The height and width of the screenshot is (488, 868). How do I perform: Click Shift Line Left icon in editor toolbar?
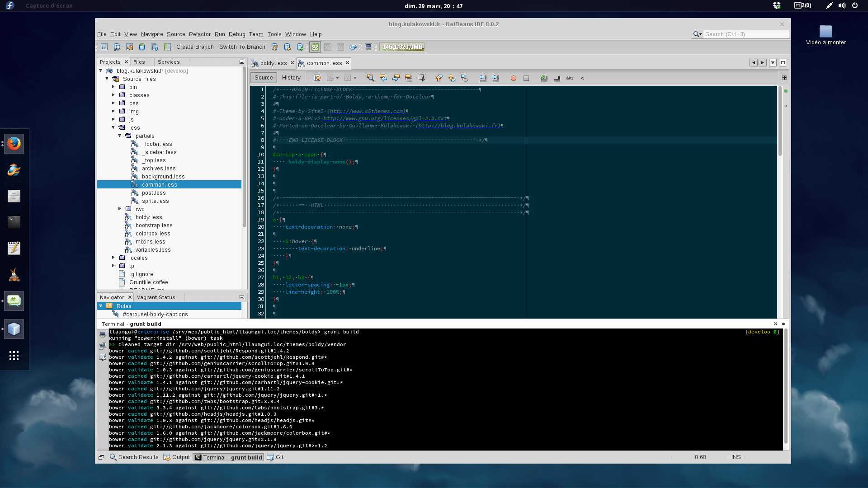point(482,78)
